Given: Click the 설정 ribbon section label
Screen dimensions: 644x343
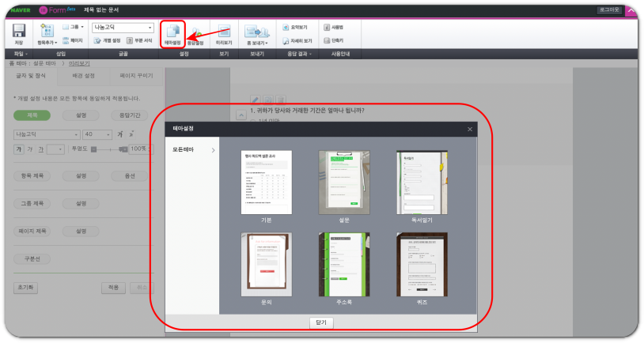Looking at the screenshot, I should (x=184, y=54).
